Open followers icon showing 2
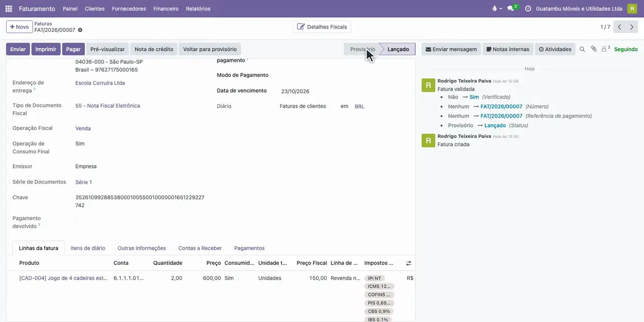The height and width of the screenshot is (322, 644). coord(606,49)
